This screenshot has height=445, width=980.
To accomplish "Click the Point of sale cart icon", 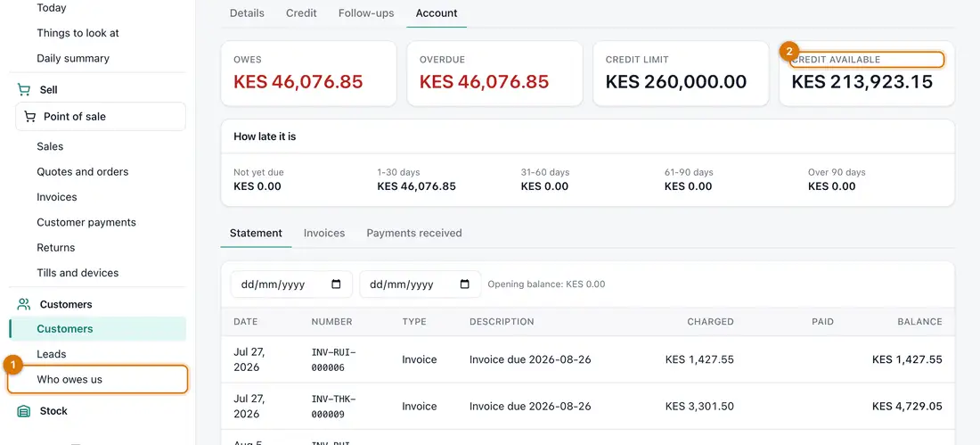I will click(x=29, y=117).
